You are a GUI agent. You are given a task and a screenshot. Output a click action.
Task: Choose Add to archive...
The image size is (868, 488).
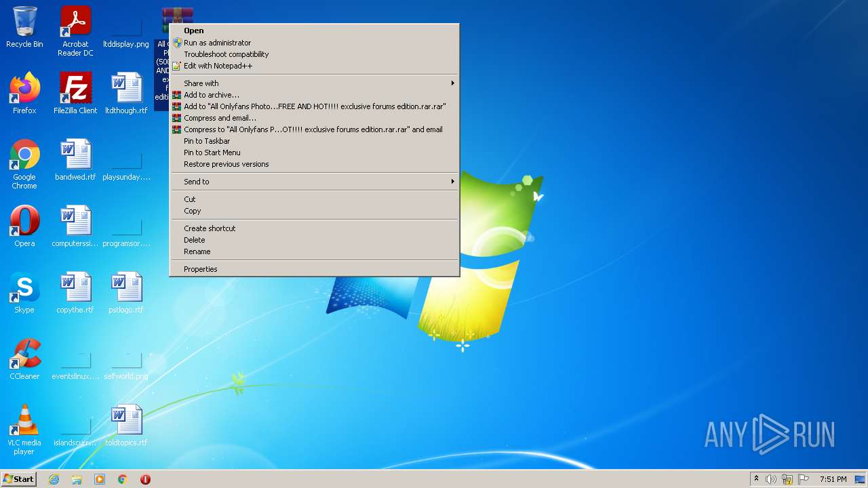pyautogui.click(x=314, y=95)
